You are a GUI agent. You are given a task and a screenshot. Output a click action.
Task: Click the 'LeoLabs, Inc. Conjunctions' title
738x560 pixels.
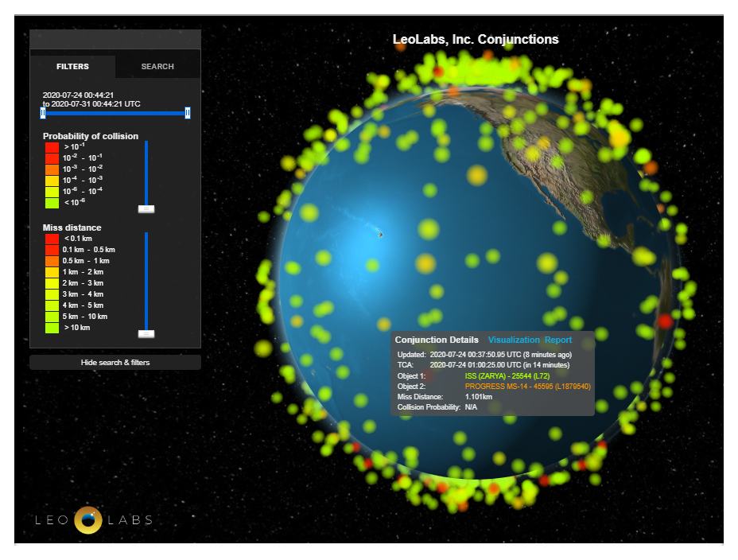pyautogui.click(x=476, y=40)
